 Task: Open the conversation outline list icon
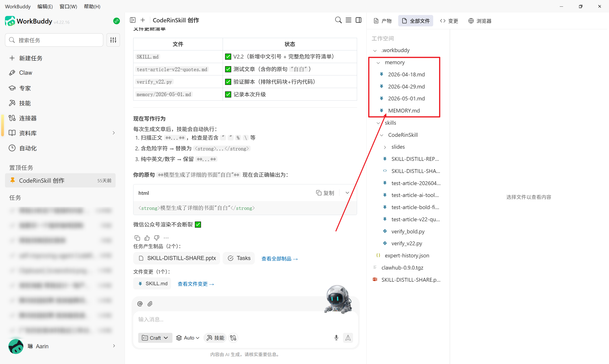(x=348, y=20)
